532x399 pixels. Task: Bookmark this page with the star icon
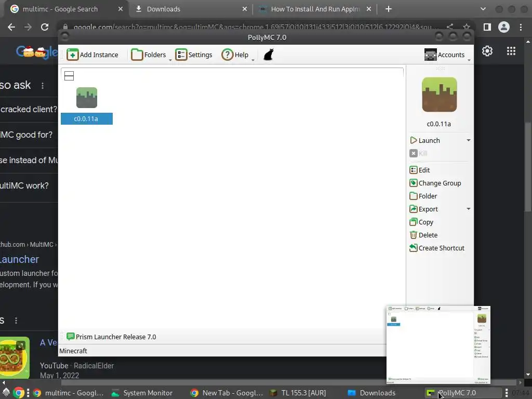click(467, 27)
